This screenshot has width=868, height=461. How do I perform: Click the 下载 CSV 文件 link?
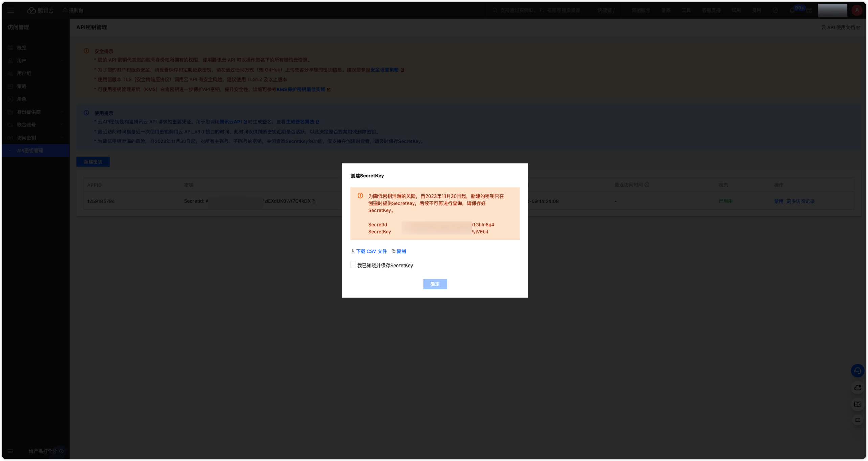(x=371, y=251)
